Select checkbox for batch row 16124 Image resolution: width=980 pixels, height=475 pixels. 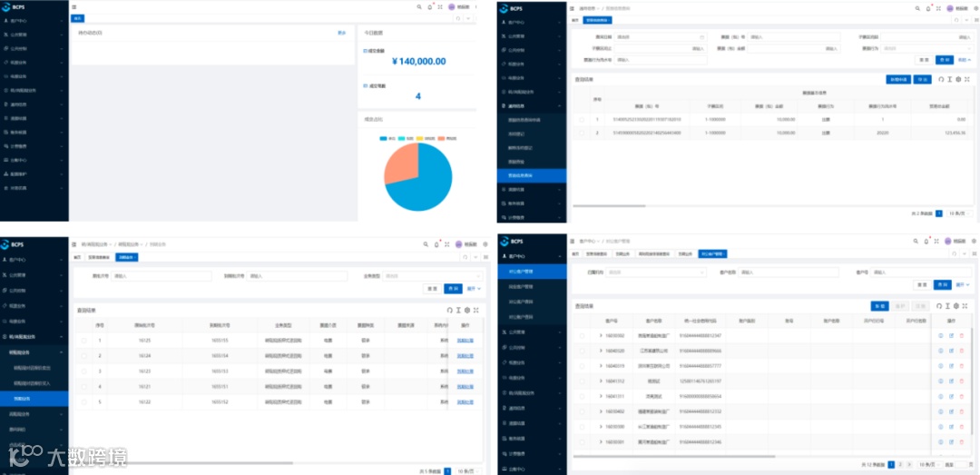[x=83, y=355]
